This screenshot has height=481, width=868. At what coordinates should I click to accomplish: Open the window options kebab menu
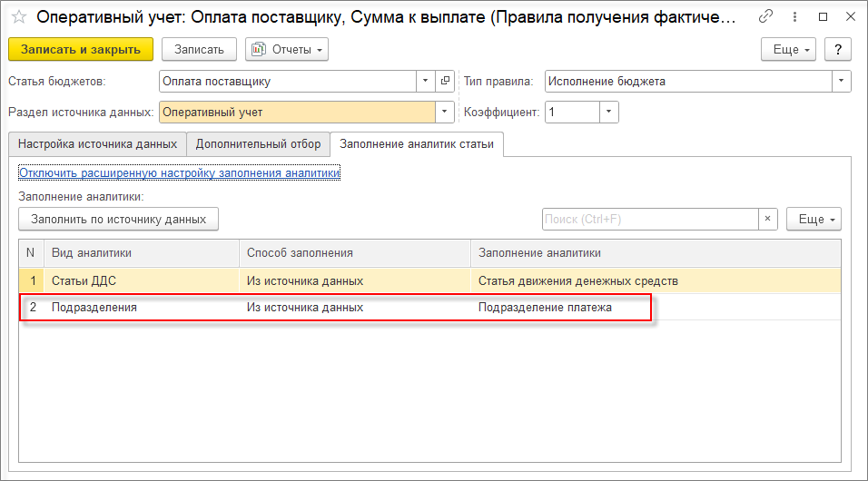(794, 17)
